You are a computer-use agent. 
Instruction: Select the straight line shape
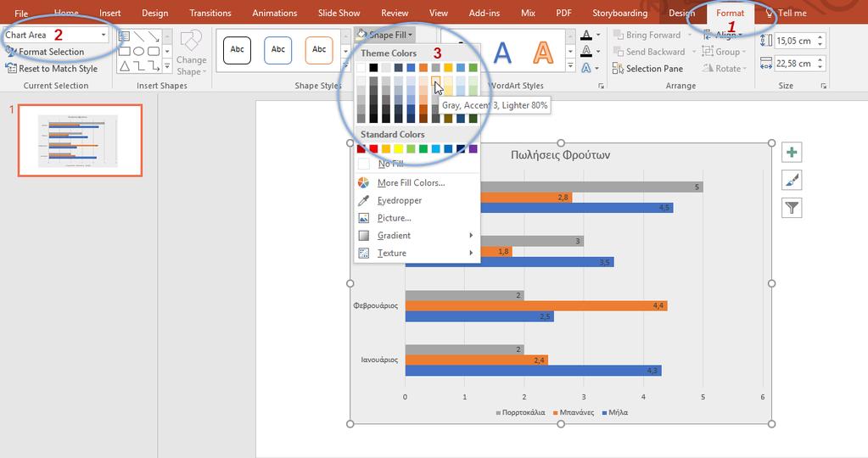pos(139,36)
